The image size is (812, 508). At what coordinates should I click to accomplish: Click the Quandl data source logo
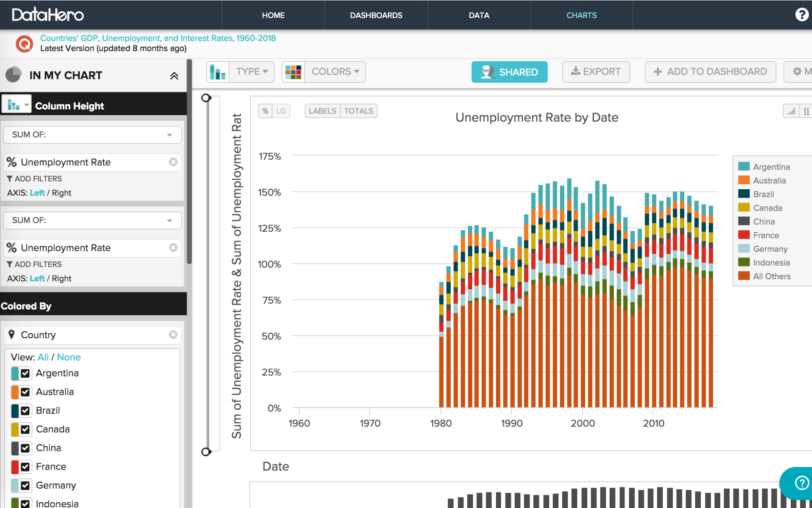(24, 44)
